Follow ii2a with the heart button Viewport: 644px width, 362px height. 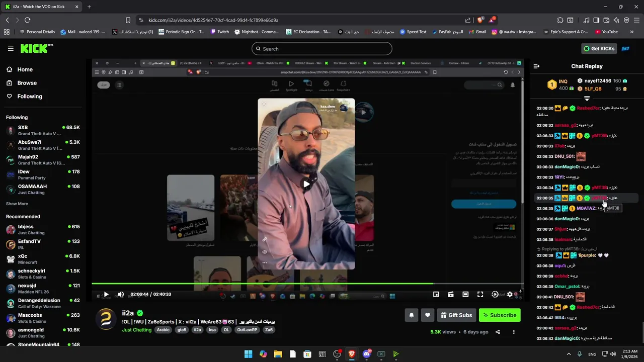[428, 315]
